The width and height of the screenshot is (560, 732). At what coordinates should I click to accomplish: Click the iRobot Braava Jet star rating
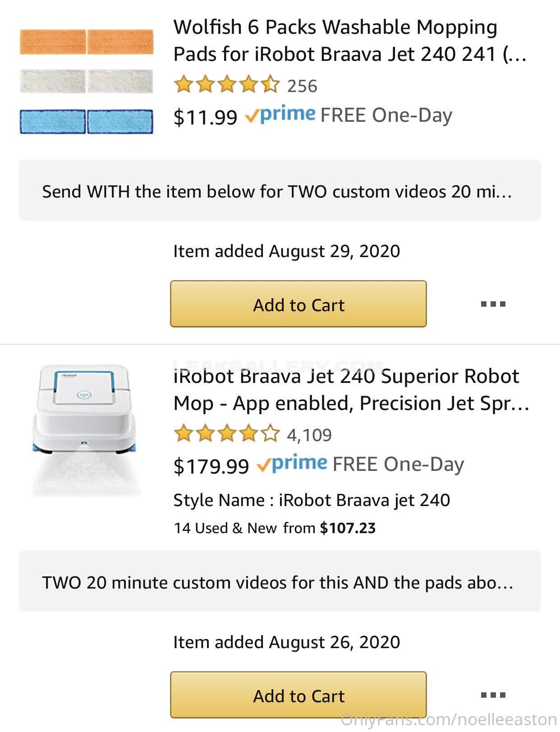click(227, 434)
